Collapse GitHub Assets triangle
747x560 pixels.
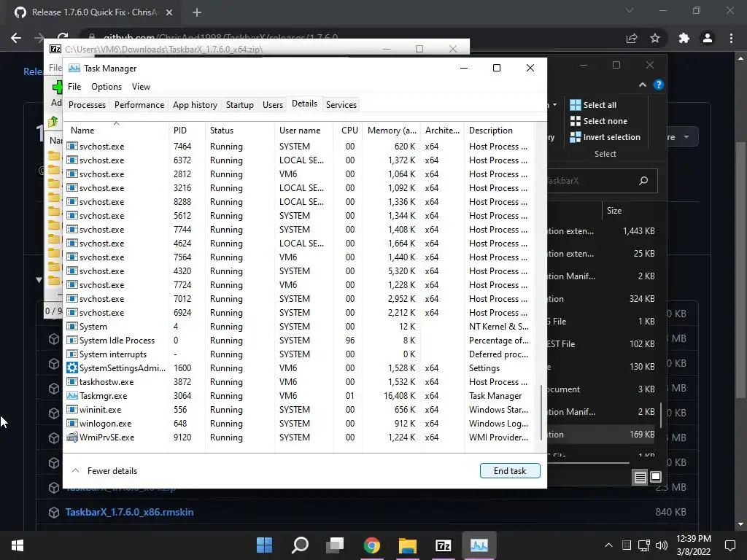pyautogui.click(x=39, y=279)
